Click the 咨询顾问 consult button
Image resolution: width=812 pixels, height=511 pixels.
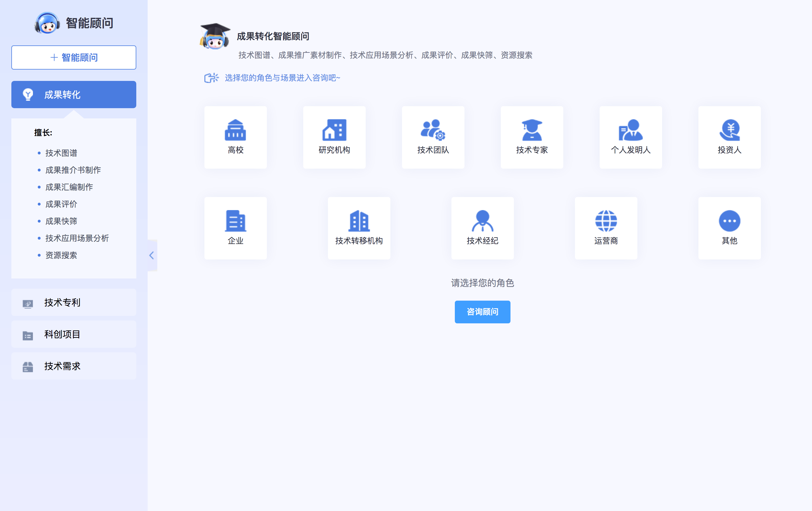[482, 312]
